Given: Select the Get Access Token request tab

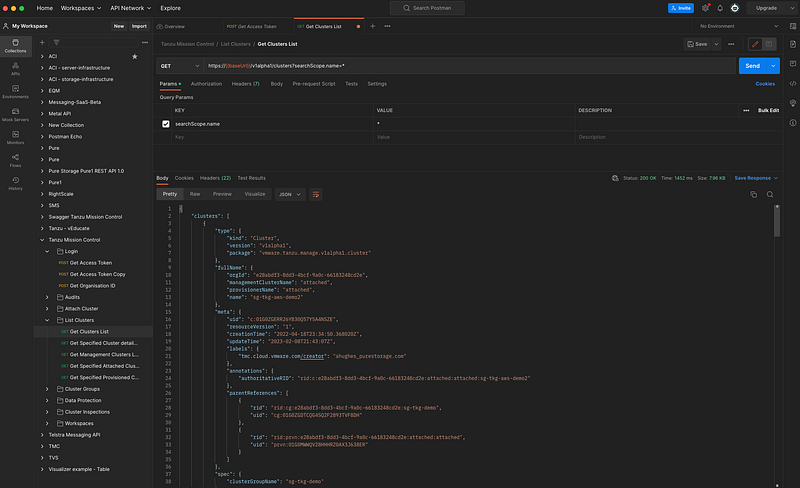Looking at the screenshot, I should pos(257,27).
